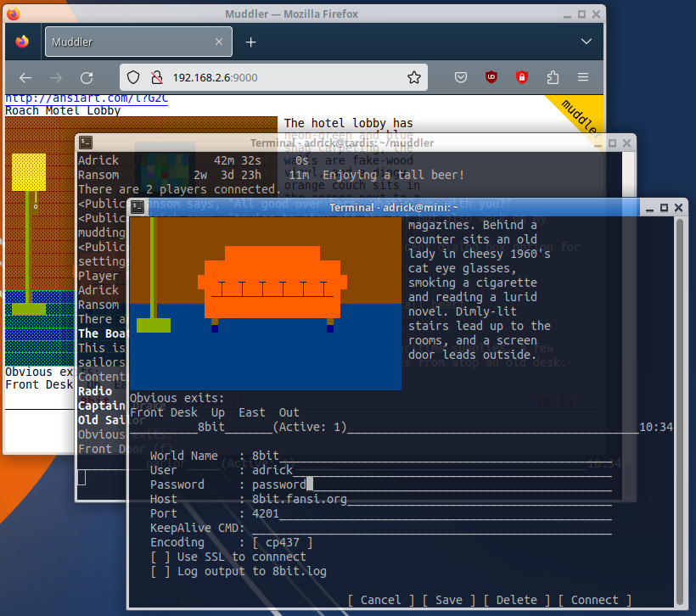Click the Host field showing 8bit.fansi.org
The height and width of the screenshot is (616, 696).
pyautogui.click(x=432, y=499)
